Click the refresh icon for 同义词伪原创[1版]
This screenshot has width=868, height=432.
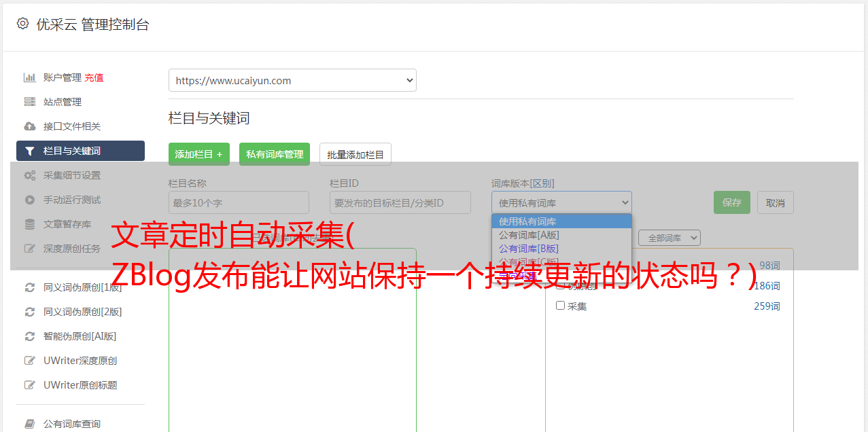click(x=29, y=287)
